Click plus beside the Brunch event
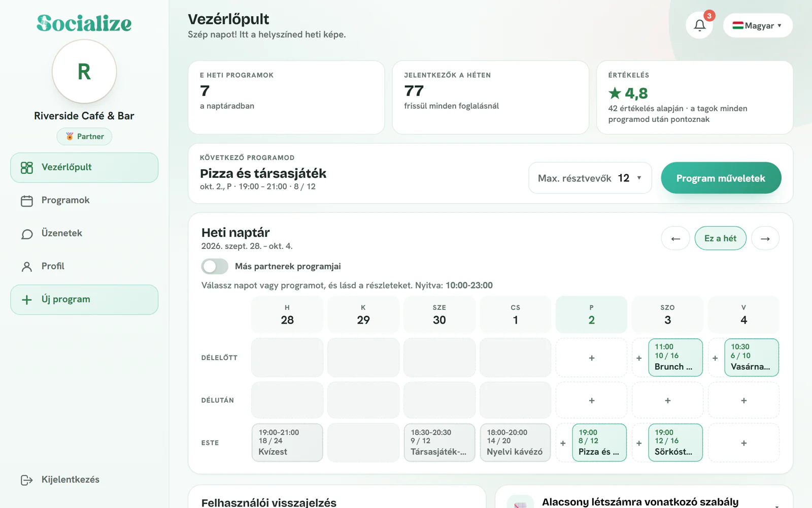Image resolution: width=812 pixels, height=508 pixels. tap(639, 358)
